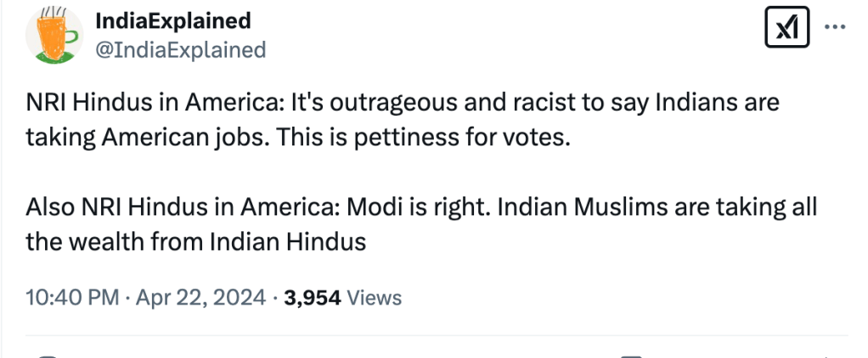Click the bookmark icon edge at bottom
Viewport: 868px width, 358px height.
click(x=630, y=355)
